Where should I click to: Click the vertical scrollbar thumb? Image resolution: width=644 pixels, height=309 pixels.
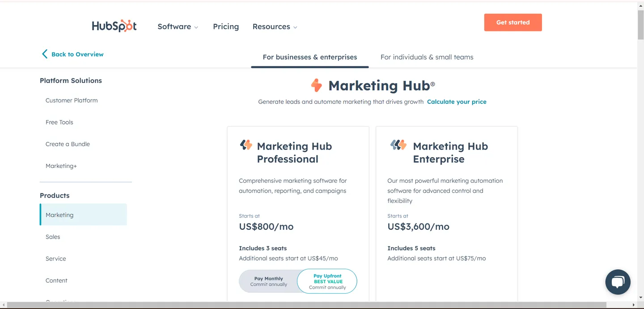coord(640,25)
